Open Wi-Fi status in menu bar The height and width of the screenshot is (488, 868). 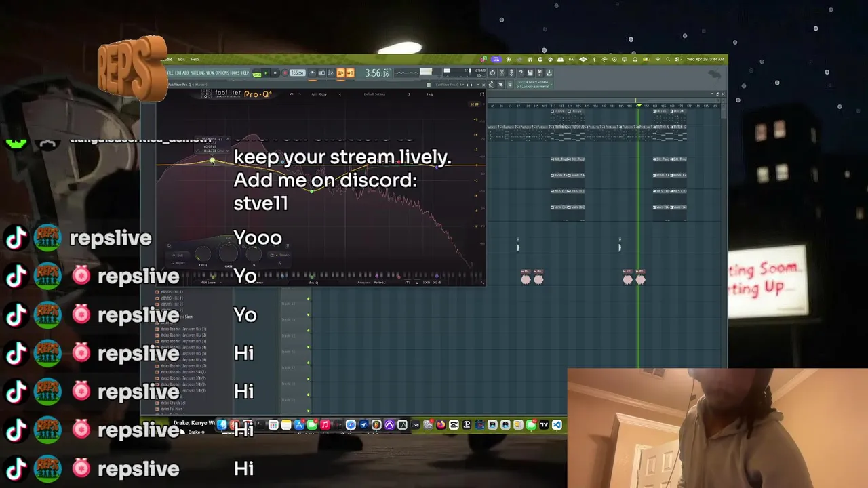[658, 59]
